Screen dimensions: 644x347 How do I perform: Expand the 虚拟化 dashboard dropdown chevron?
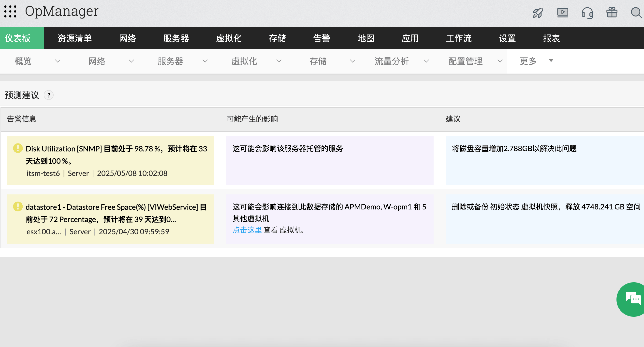(279, 61)
